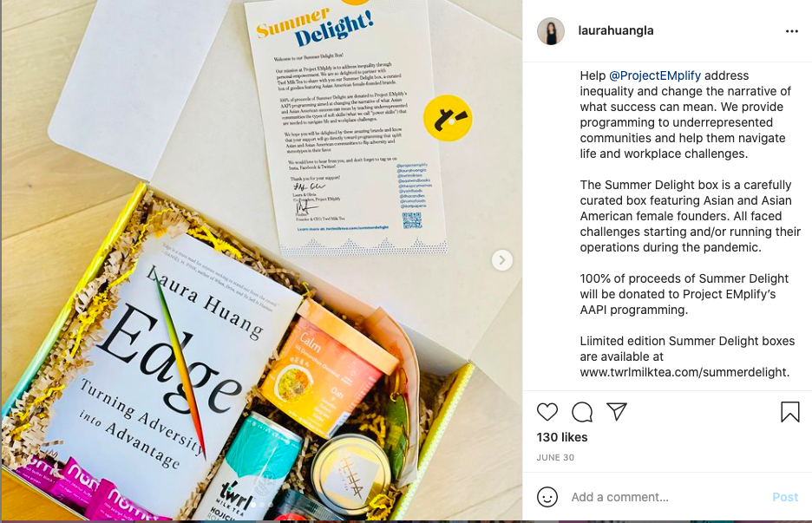The width and height of the screenshot is (812, 523).
Task: Select the first carousel indicator dot
Action: [253, 505]
